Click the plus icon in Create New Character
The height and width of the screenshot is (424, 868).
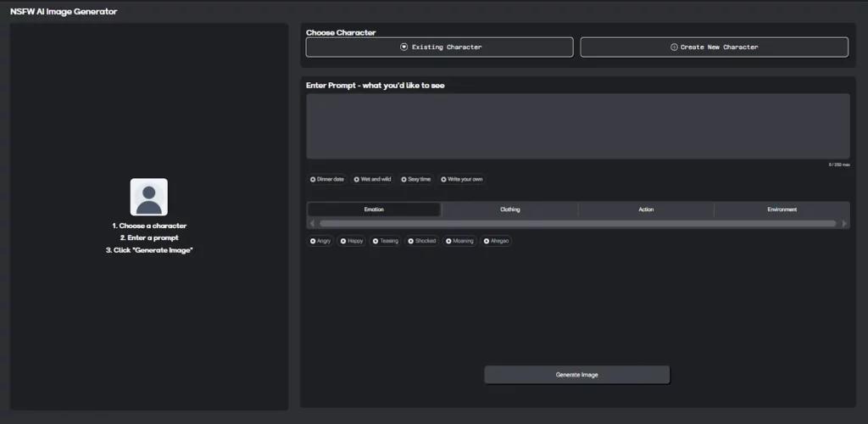[x=674, y=47]
